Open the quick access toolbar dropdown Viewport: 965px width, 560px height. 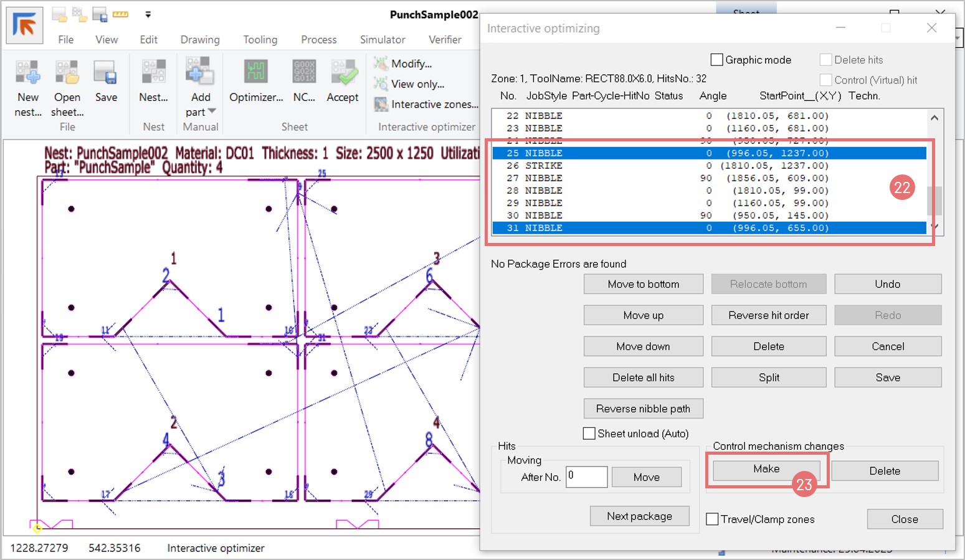pyautogui.click(x=148, y=14)
